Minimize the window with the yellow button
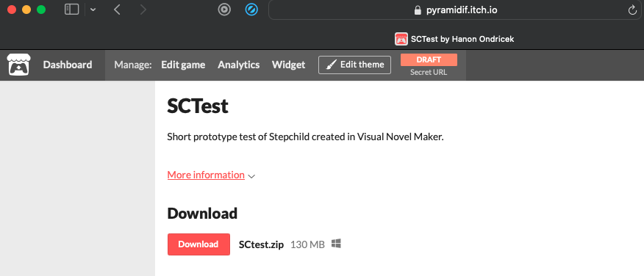Viewport: 644px width, 276px height. [x=26, y=10]
